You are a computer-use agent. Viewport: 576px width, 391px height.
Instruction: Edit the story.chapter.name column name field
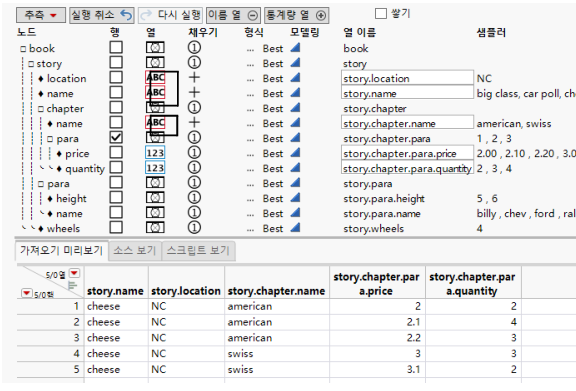point(407,123)
